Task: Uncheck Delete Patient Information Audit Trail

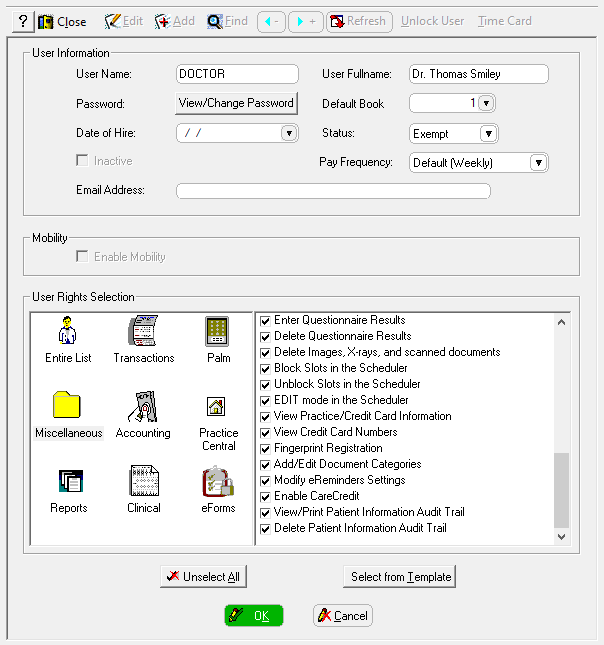Action: coord(265,529)
